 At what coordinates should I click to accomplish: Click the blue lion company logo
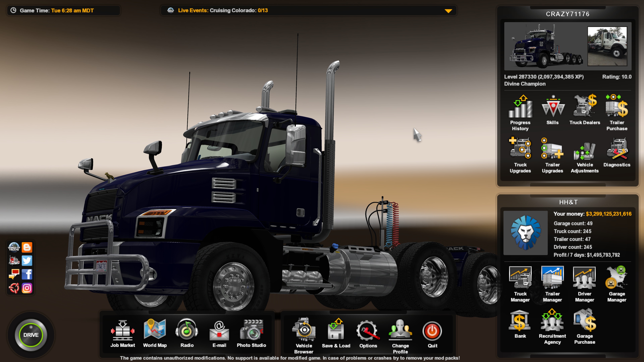pos(525,233)
